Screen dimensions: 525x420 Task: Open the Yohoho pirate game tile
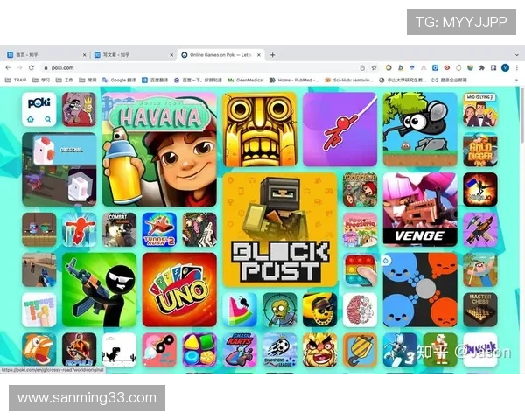tap(360, 190)
